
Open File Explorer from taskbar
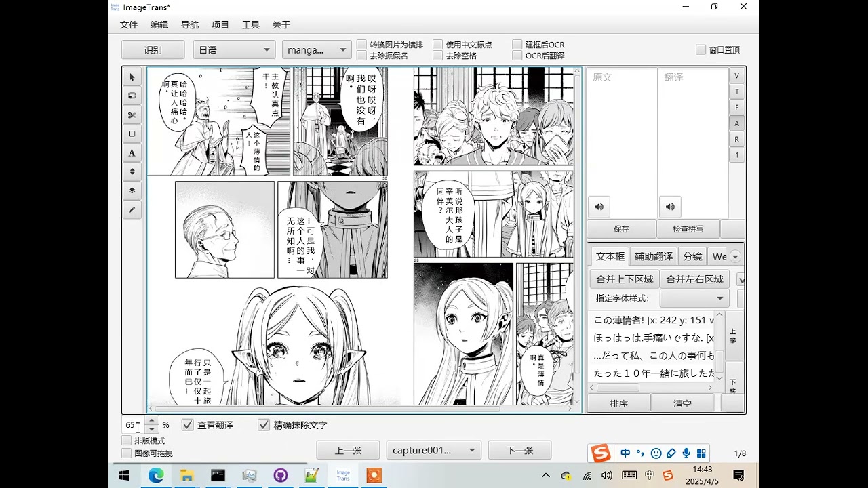click(x=186, y=476)
